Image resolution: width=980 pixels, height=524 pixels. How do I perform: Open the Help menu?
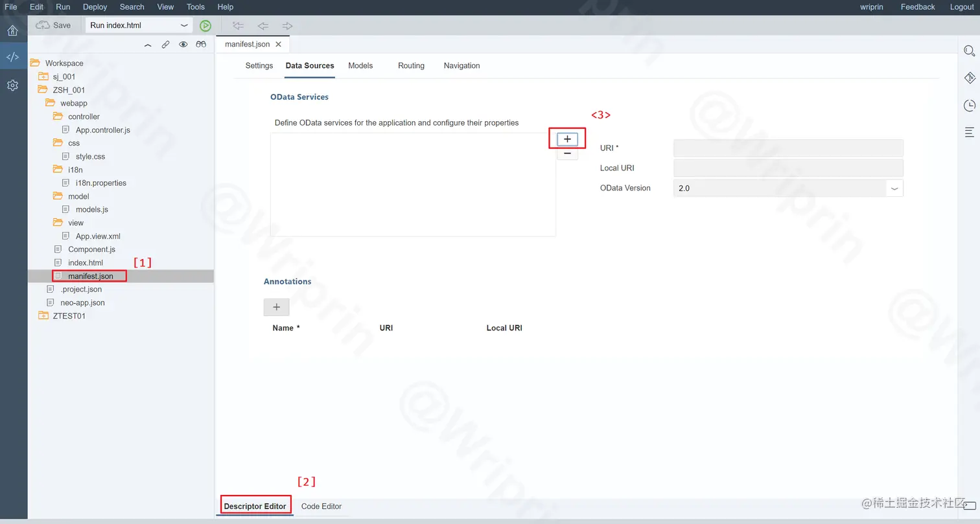[226, 6]
